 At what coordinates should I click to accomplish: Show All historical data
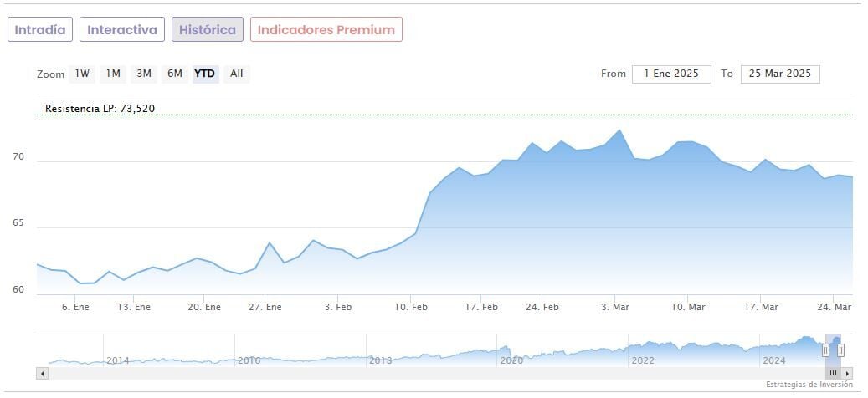pyautogui.click(x=237, y=74)
